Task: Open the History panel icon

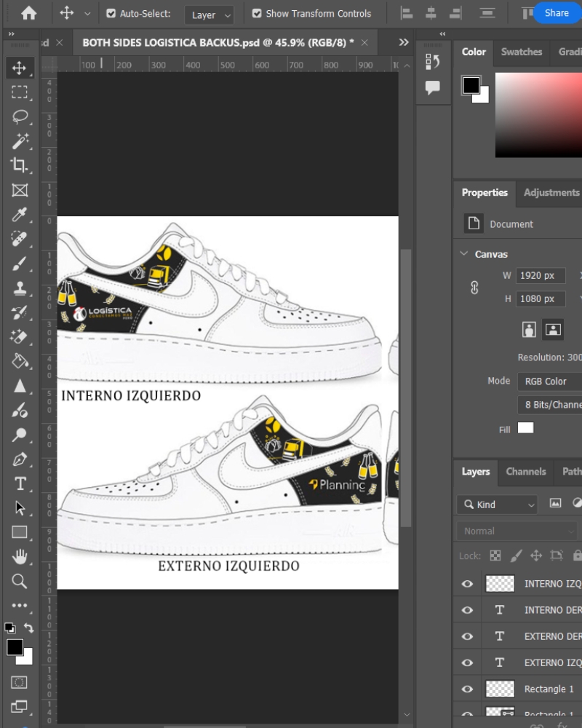Action: pyautogui.click(x=433, y=61)
